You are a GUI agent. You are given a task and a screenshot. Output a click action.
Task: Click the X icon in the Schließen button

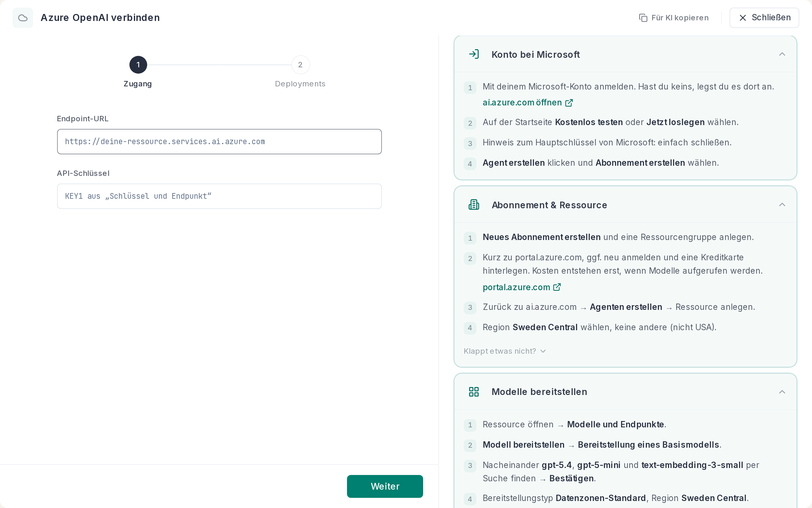743,18
